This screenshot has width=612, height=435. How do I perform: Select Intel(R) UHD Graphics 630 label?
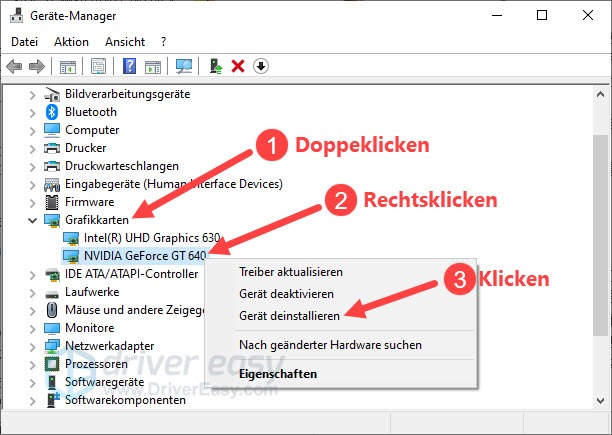point(152,238)
